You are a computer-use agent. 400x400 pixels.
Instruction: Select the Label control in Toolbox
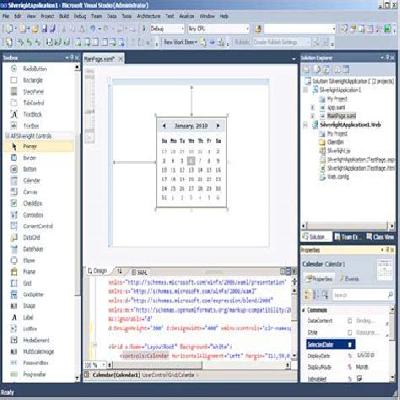click(x=28, y=317)
